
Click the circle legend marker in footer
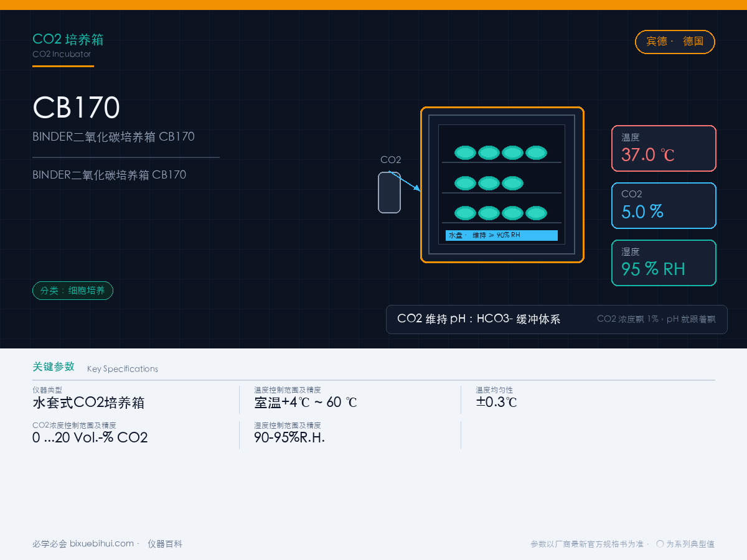(x=660, y=544)
